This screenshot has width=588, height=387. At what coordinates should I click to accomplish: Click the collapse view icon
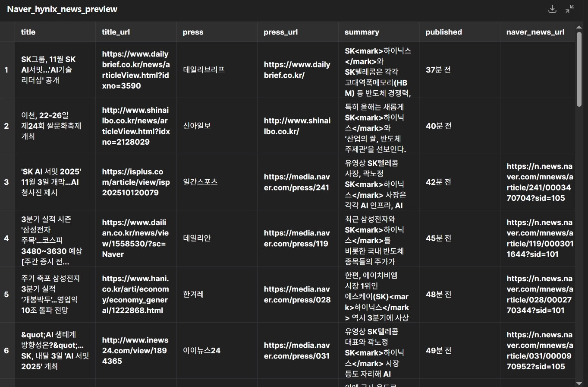570,9
